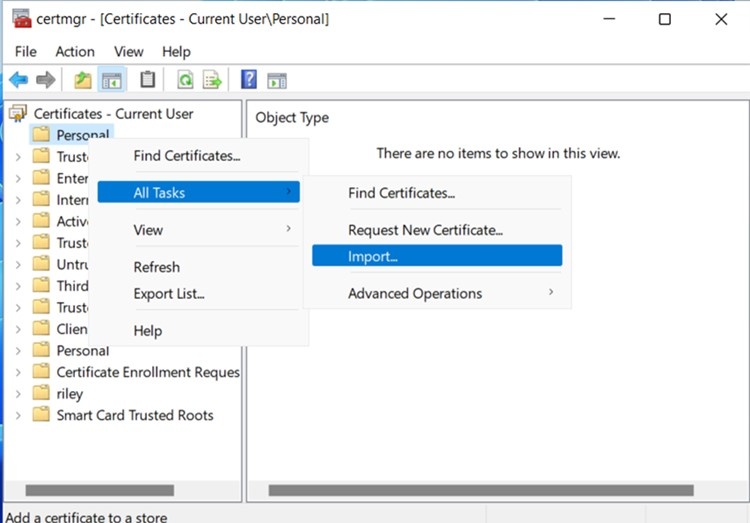The width and height of the screenshot is (750, 523).
Task: Select 'Smart Card Trusted Roots' label
Action: click(135, 415)
